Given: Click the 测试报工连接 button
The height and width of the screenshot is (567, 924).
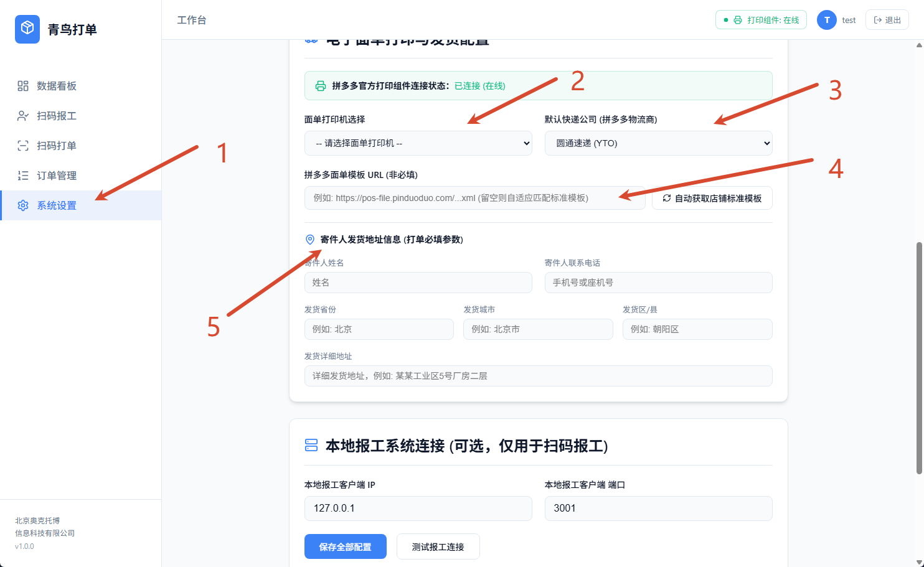Looking at the screenshot, I should [x=438, y=546].
